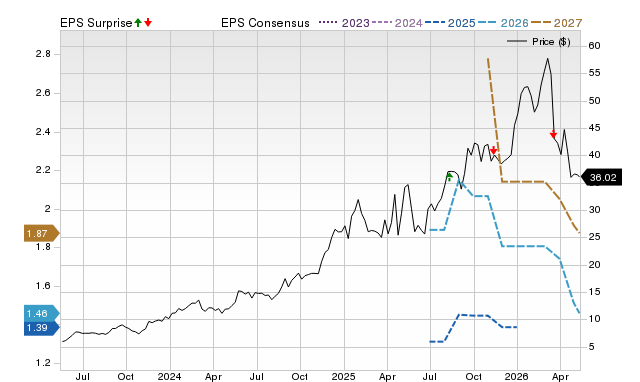640x382 pixels.
Task: Select the 2023 EPS consensus legend entry
Action: point(344,23)
